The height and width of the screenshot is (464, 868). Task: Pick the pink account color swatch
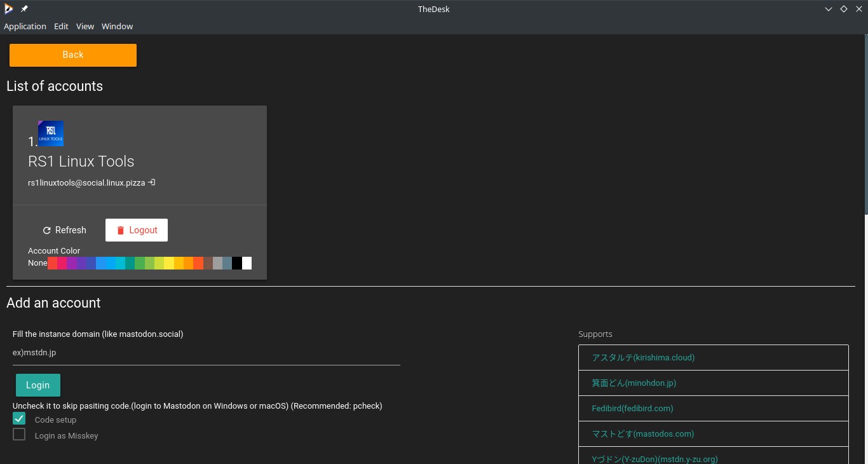(62, 263)
